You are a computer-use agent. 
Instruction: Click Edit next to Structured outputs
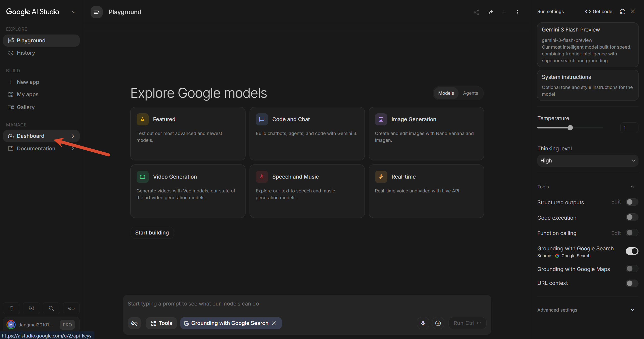616,202
